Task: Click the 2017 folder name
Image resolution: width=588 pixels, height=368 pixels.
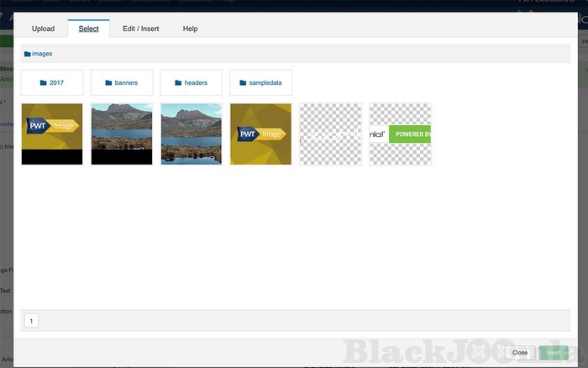Action: [57, 83]
